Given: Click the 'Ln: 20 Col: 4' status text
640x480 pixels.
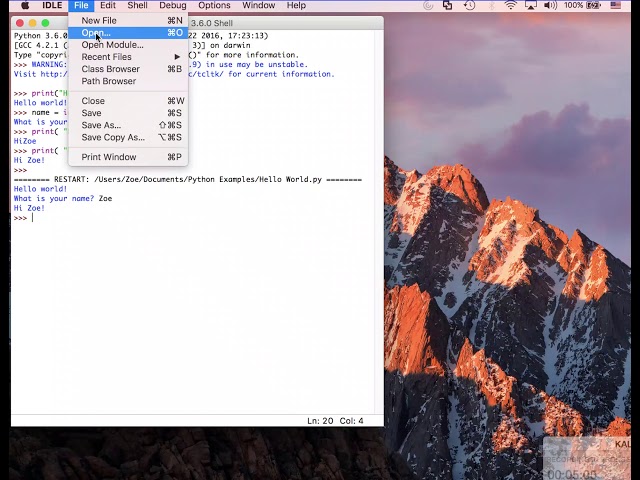Looking at the screenshot, I should coord(335,421).
